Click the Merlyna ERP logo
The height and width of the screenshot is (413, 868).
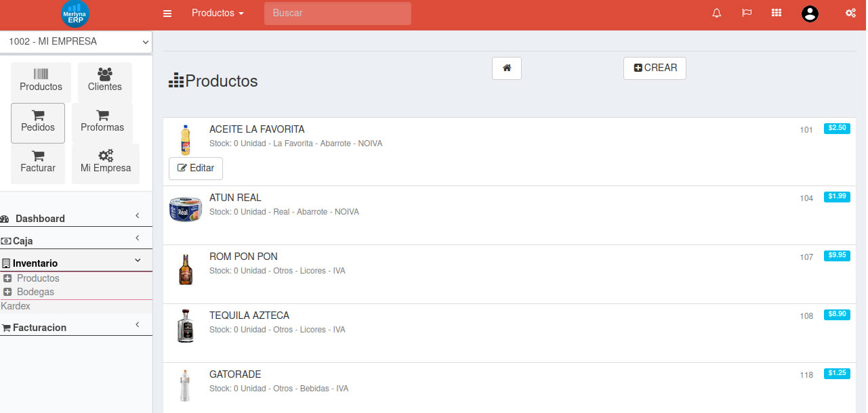coord(75,14)
